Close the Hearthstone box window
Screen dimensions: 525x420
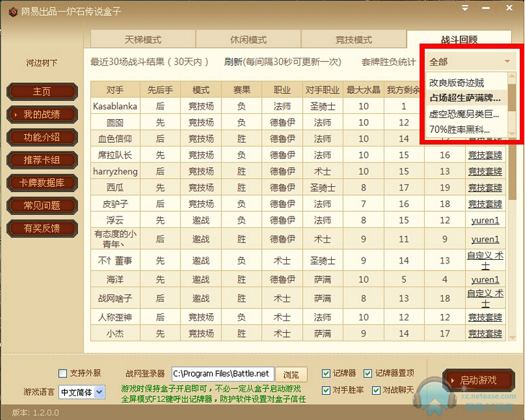pos(509,8)
